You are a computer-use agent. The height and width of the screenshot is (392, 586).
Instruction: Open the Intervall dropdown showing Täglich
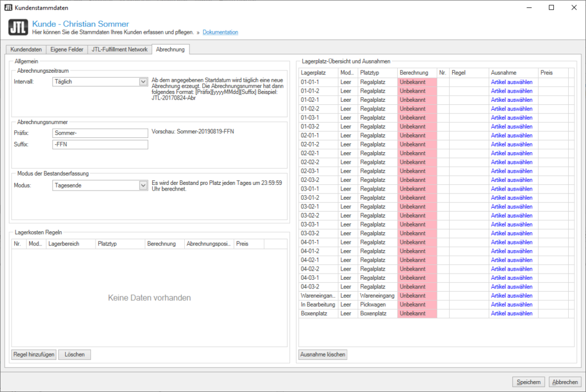143,82
